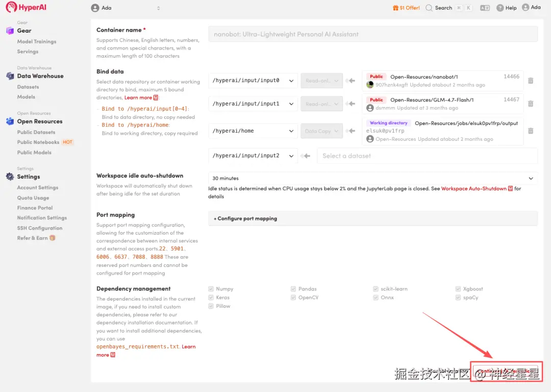Open the Read-only dropdown for input0
This screenshot has width=551, height=392.
(x=321, y=81)
